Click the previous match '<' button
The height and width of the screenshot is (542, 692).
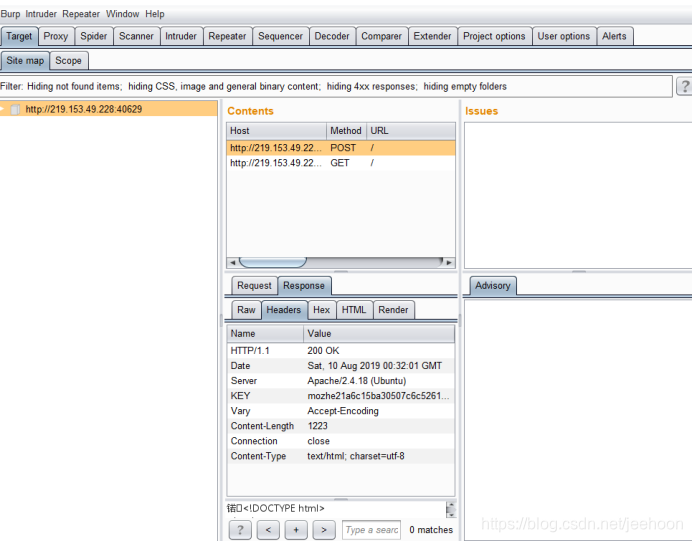(x=268, y=530)
